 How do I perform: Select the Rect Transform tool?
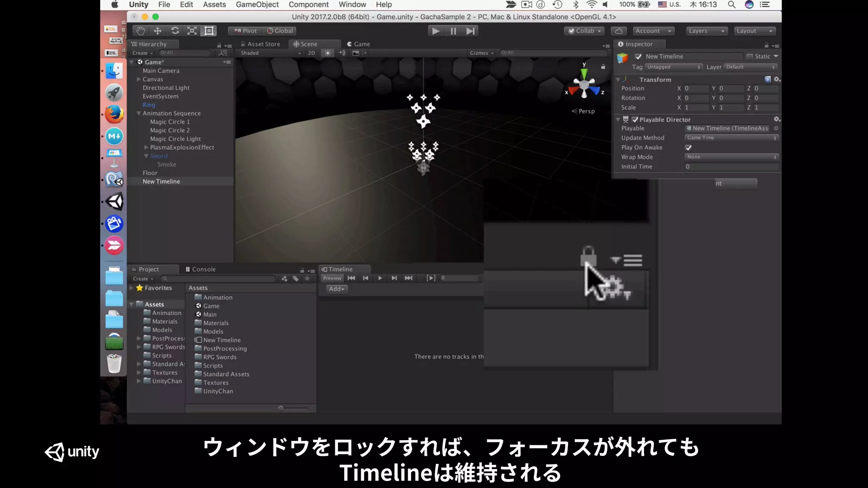coord(209,31)
